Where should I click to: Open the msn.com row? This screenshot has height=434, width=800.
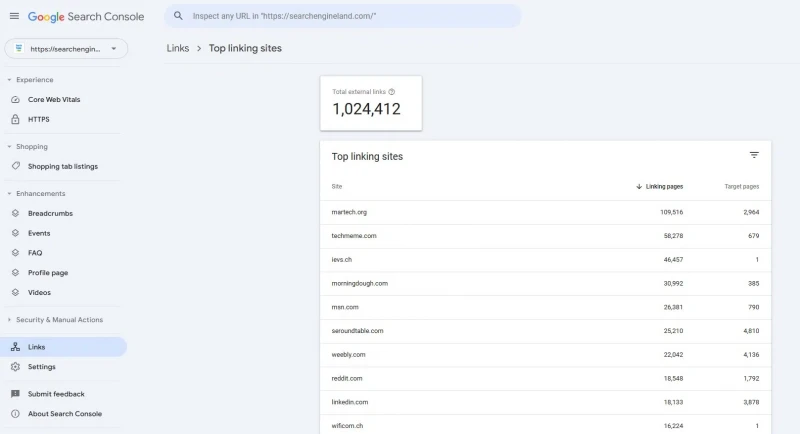coord(545,308)
